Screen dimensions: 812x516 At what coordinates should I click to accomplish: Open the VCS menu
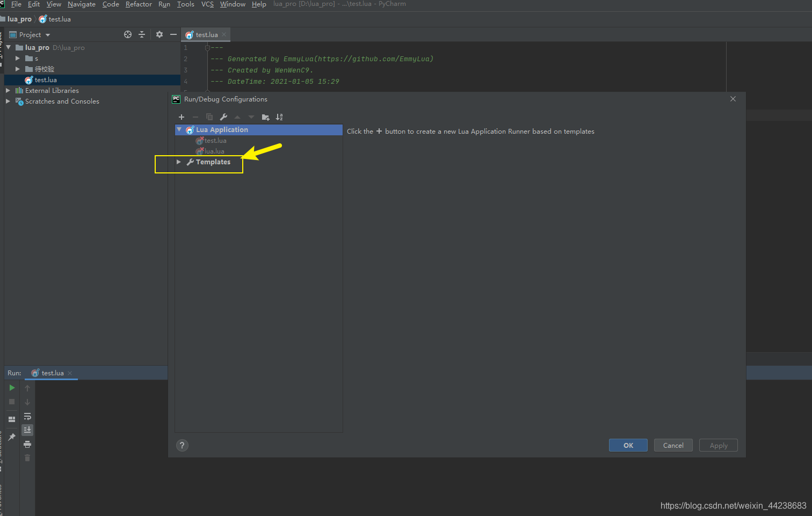pyautogui.click(x=207, y=4)
